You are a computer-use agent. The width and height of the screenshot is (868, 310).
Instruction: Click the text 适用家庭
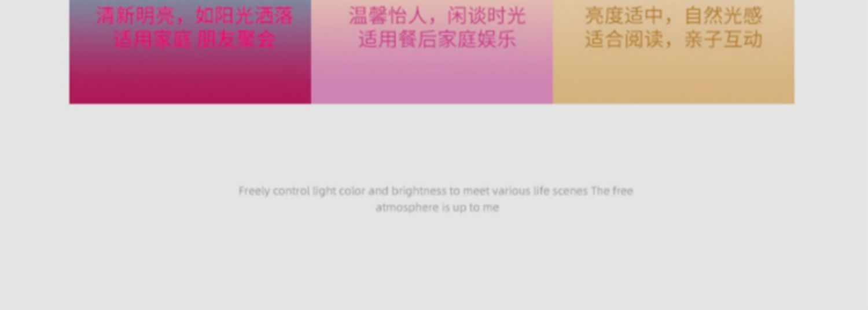pos(152,40)
